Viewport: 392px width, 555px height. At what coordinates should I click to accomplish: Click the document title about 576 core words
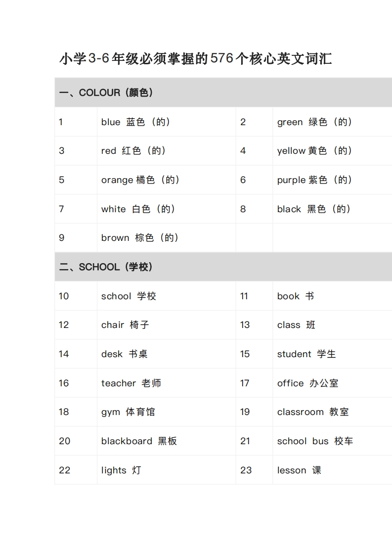coord(196,58)
